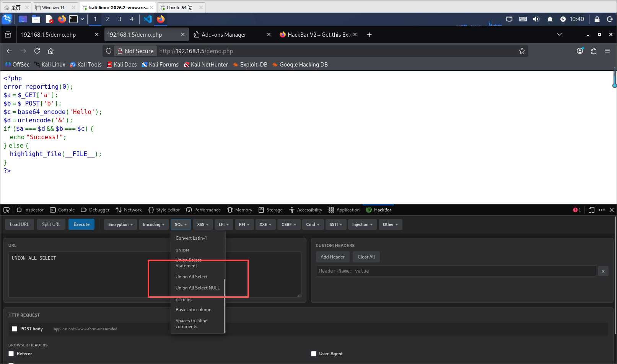Image resolution: width=617 pixels, height=364 pixels.
Task: Click the Split URL button
Action: [x=51, y=224]
